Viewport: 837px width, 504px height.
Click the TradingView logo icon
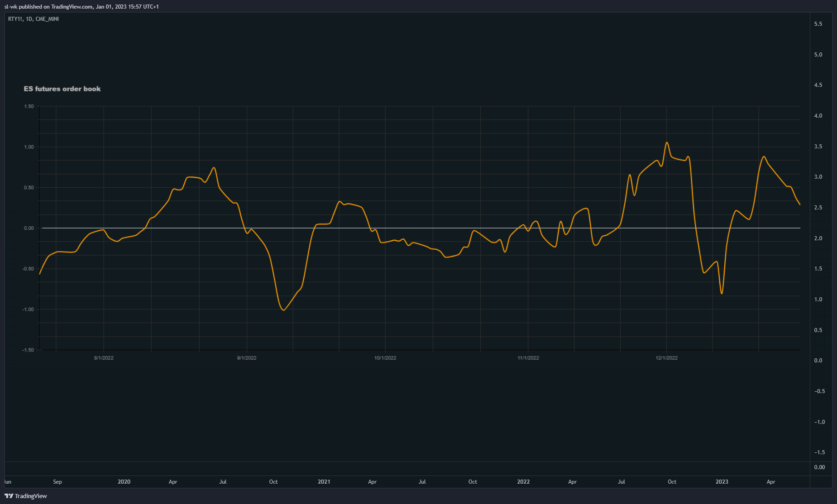[x=9, y=496]
